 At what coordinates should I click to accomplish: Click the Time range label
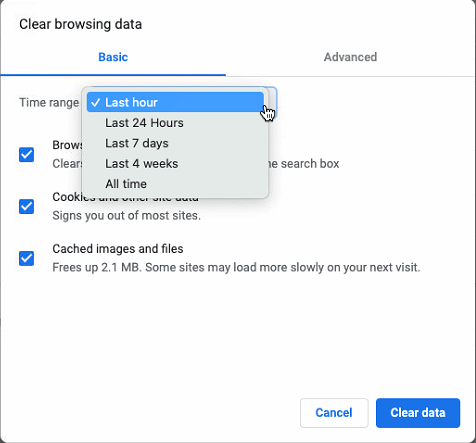(x=49, y=103)
